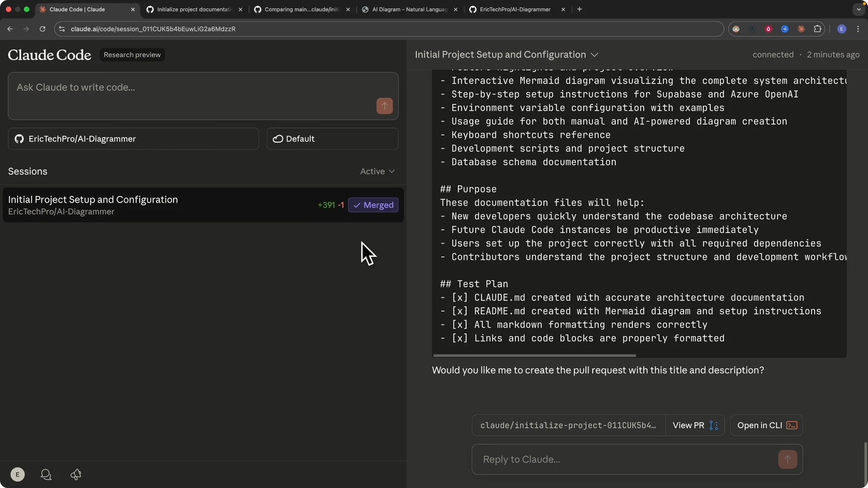Click horizontal scrollbar of the code block

534,356
